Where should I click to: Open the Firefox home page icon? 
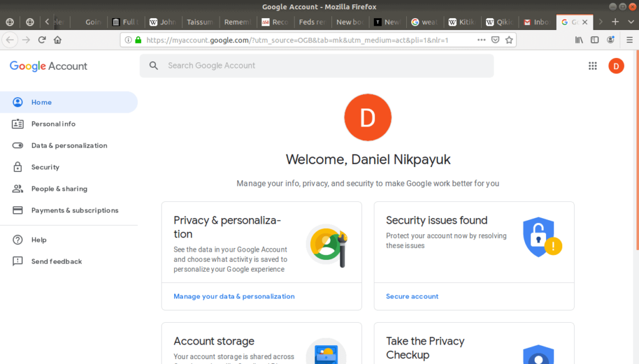click(57, 40)
